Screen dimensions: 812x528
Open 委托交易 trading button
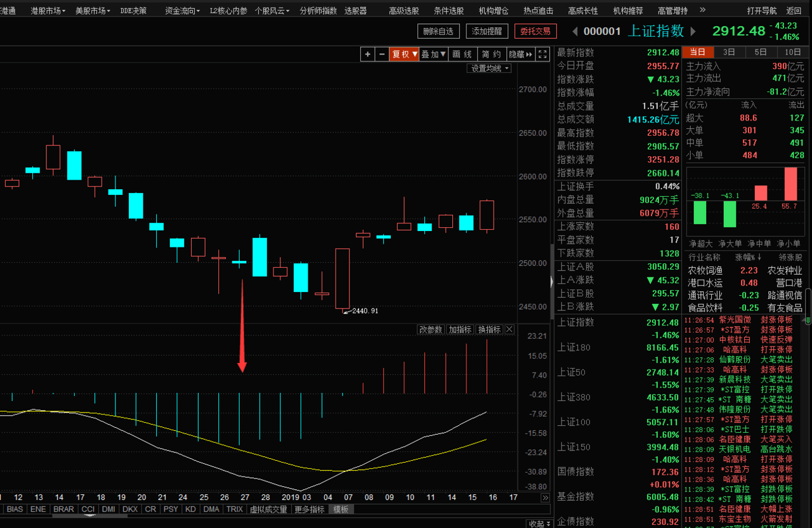pyautogui.click(x=535, y=31)
